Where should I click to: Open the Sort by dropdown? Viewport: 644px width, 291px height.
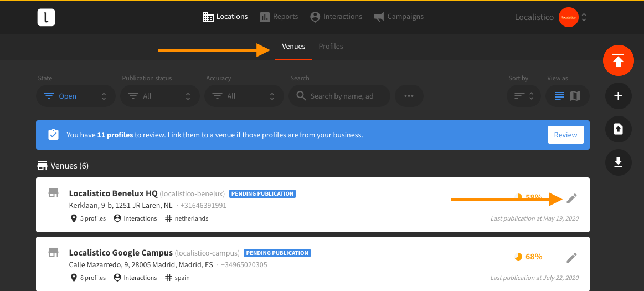(x=524, y=96)
